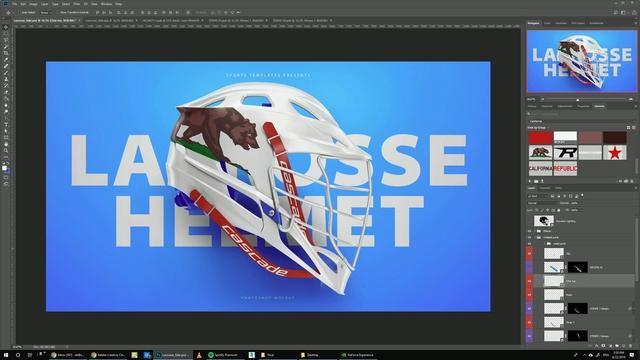Open the File menu

[14, 4]
